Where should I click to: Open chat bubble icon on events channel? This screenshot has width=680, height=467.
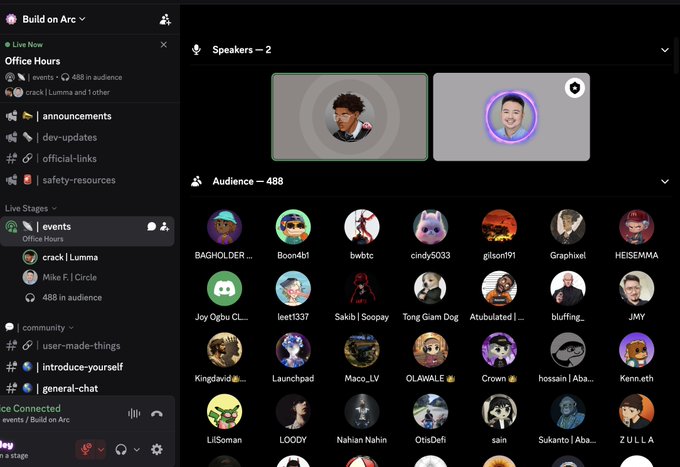pyautogui.click(x=151, y=226)
